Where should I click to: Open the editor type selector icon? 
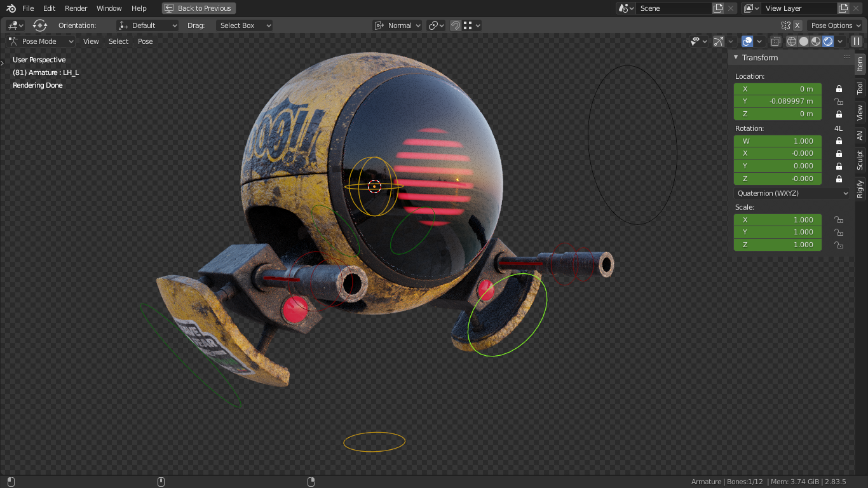point(13,25)
